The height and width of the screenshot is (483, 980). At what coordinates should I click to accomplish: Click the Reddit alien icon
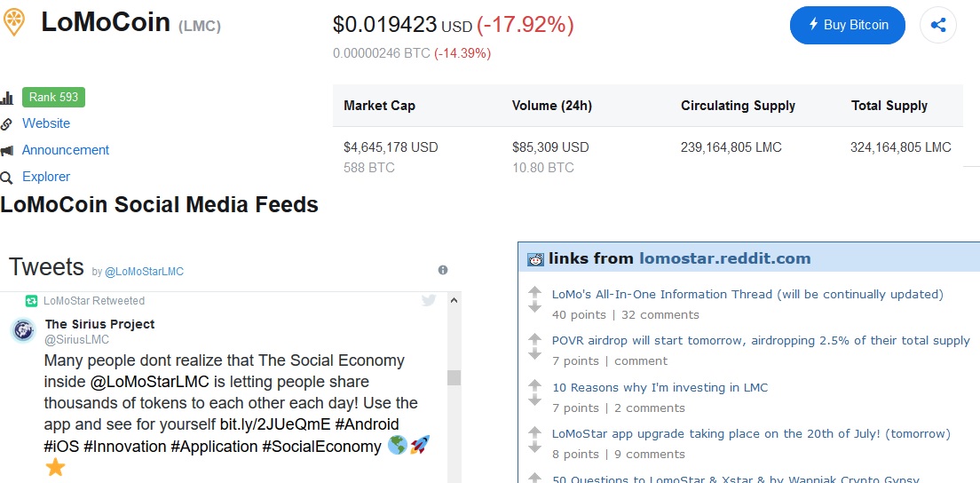[535, 259]
